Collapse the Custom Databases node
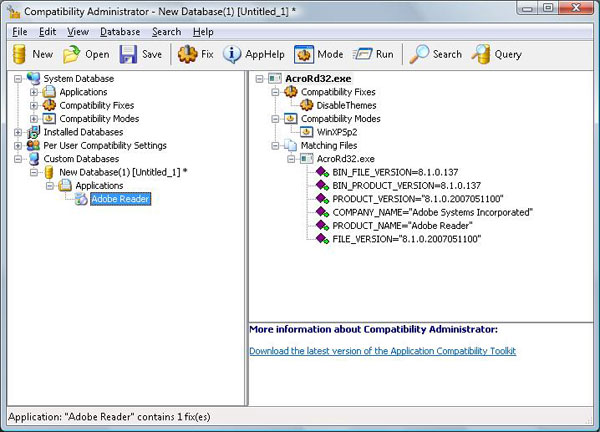This screenshot has width=600, height=432. tap(18, 159)
